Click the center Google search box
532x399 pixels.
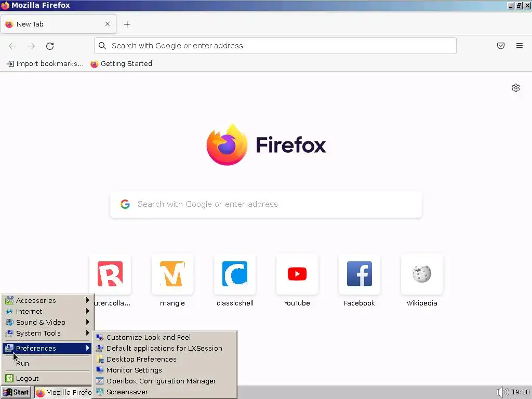click(266, 204)
